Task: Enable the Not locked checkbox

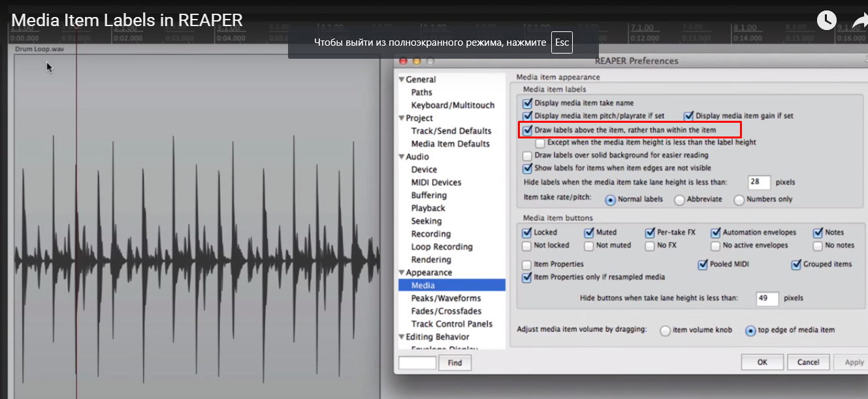Action: [527, 246]
